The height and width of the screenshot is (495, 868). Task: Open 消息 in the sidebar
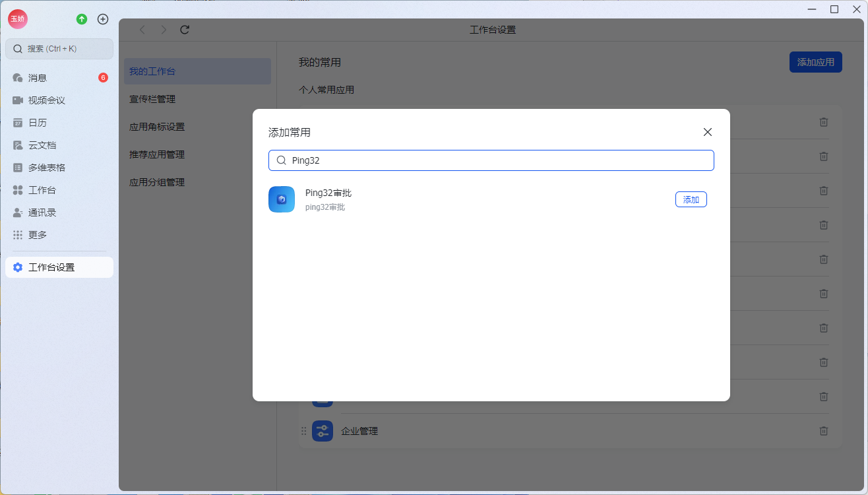click(59, 78)
